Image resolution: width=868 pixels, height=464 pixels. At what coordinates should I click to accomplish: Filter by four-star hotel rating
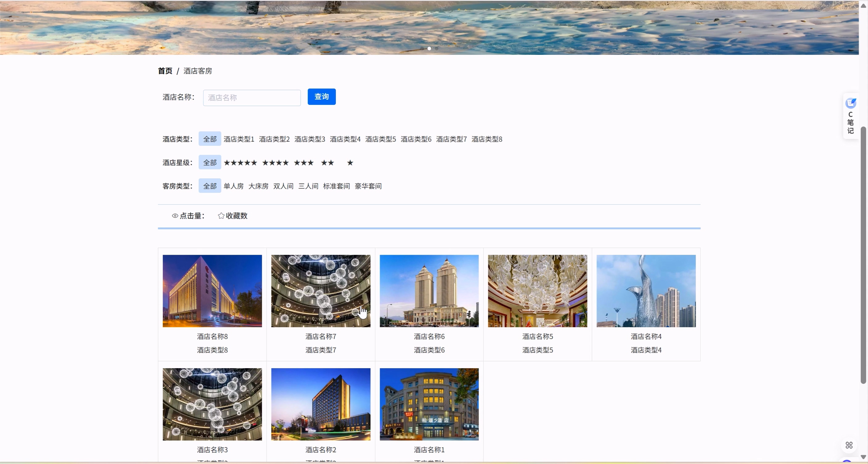pos(275,163)
